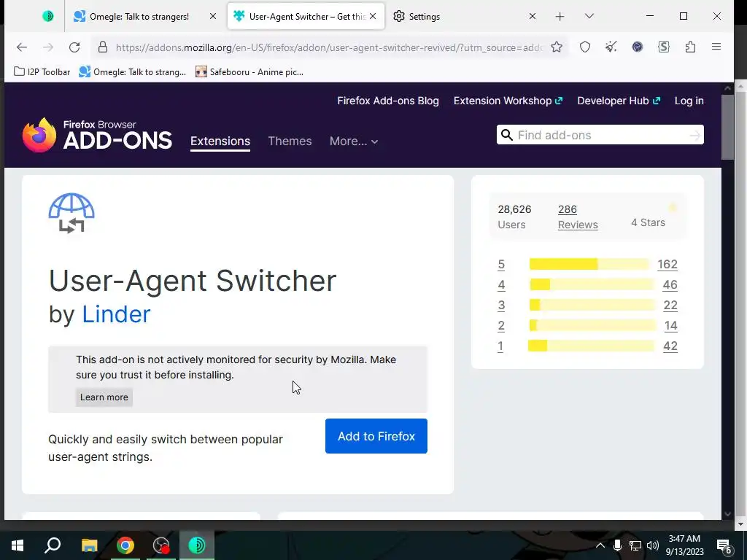The height and width of the screenshot is (560, 747).
Task: Open the OBS recording app in taskbar
Action: coord(161,545)
